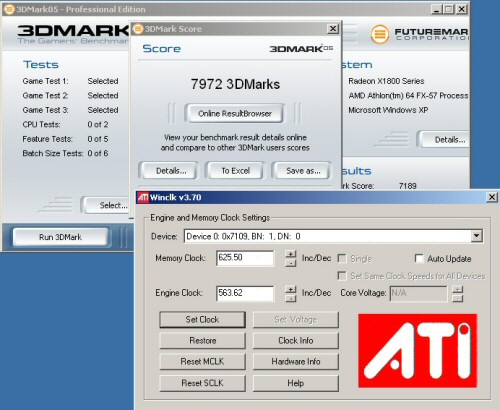500x410 pixels.
Task: Click the ATI icon in Winclk title bar
Action: 143,197
